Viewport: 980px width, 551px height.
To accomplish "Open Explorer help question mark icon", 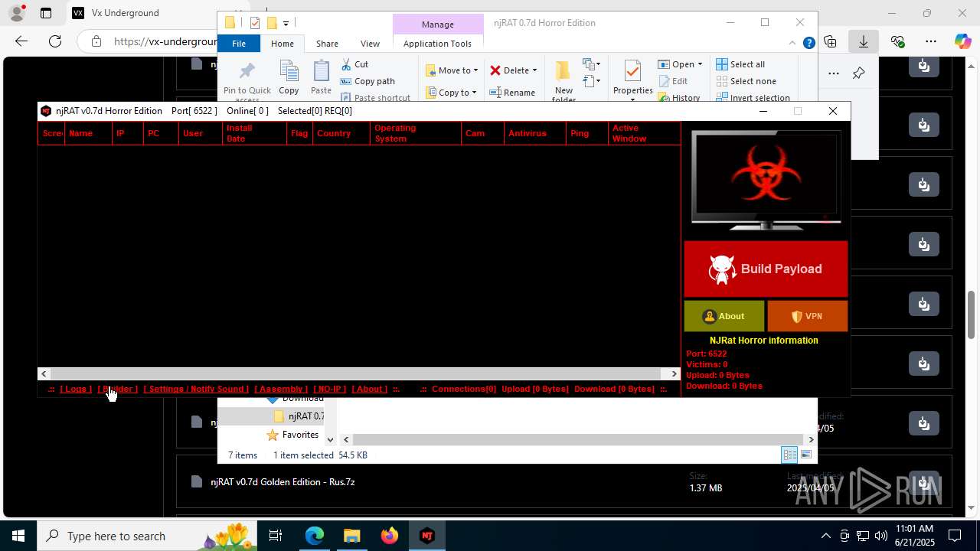I will [808, 44].
